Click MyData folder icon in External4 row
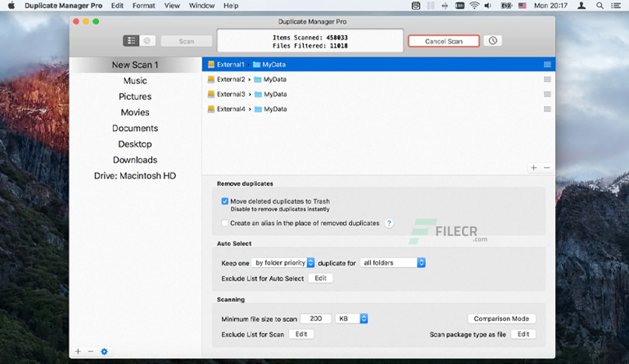The image size is (629, 364). pos(258,109)
